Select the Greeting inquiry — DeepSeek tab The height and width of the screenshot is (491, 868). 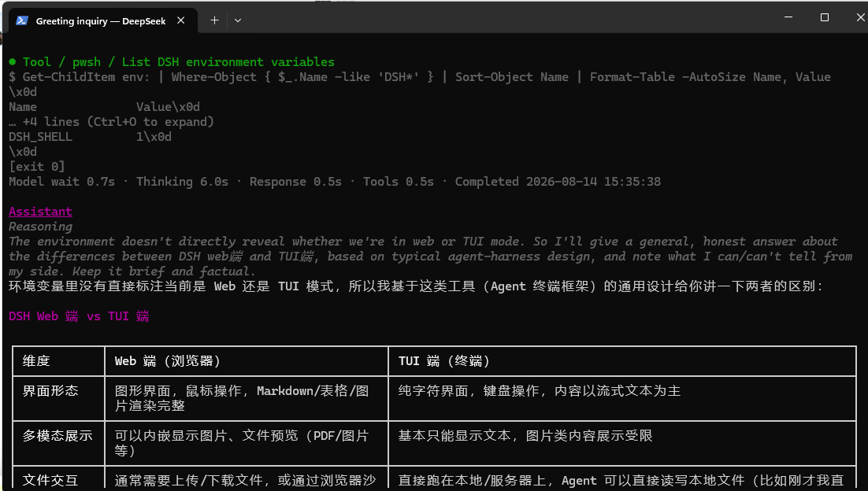coord(103,20)
